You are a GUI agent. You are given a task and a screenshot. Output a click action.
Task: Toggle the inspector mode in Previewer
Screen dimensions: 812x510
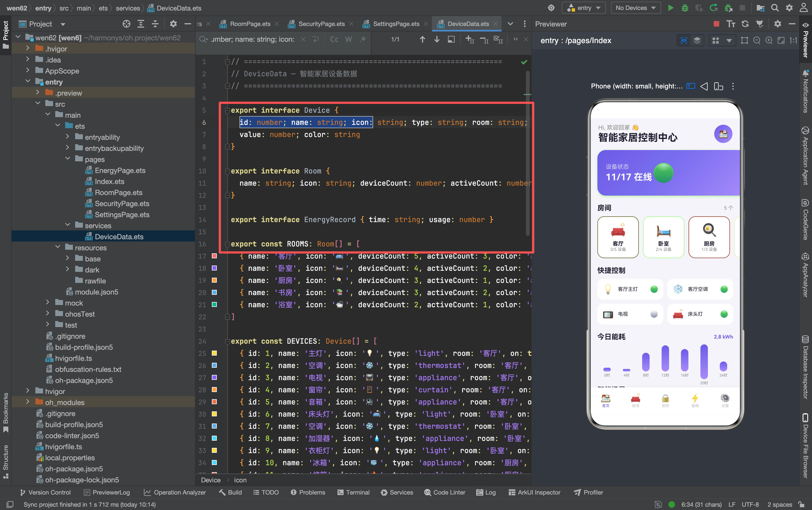click(x=684, y=41)
